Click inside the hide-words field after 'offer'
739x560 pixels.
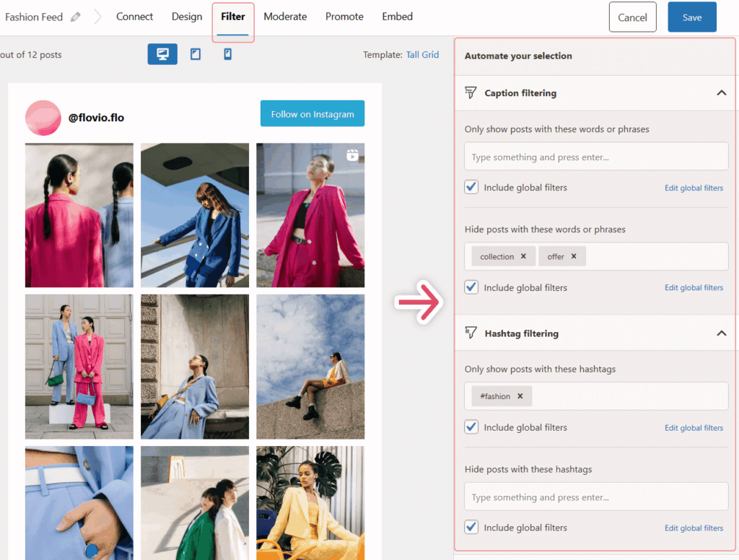pyautogui.click(x=655, y=256)
